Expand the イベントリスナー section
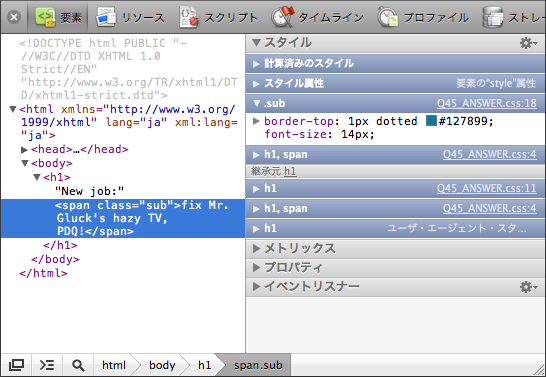The height and width of the screenshot is (377, 546). [x=257, y=287]
